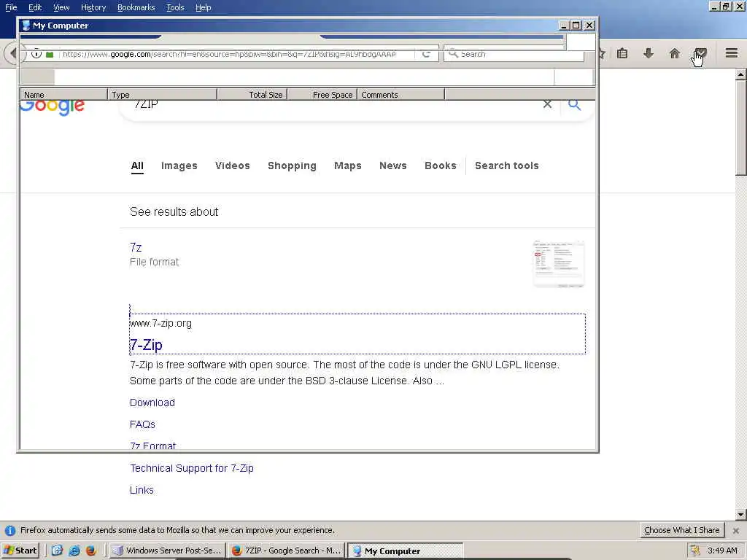
Task: Open the FAQs sitelink
Action: [x=142, y=424]
